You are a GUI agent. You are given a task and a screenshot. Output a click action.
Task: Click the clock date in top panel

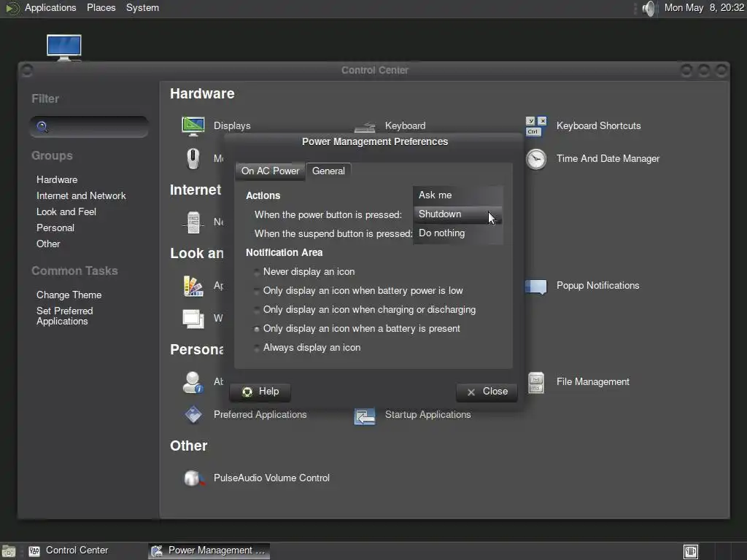(x=704, y=8)
